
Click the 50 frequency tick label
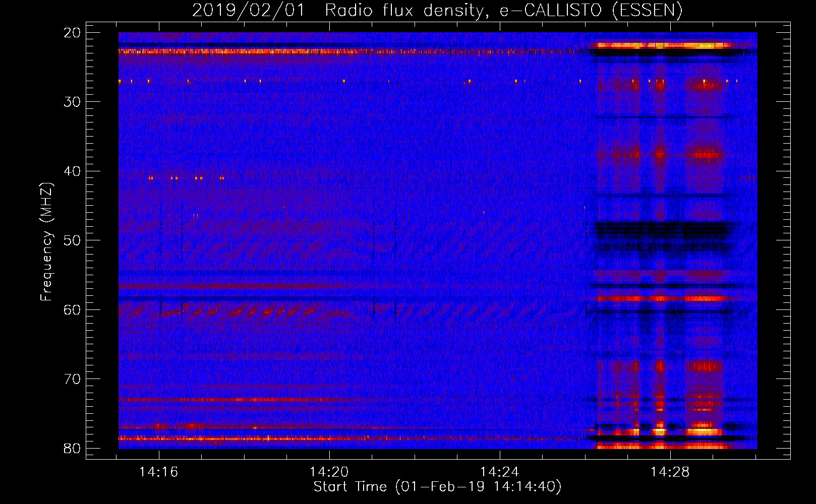[72, 240]
